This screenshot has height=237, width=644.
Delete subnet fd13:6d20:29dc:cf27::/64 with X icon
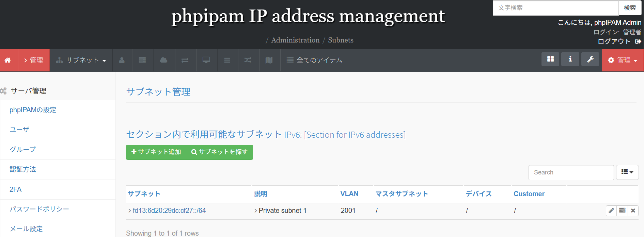point(633,210)
